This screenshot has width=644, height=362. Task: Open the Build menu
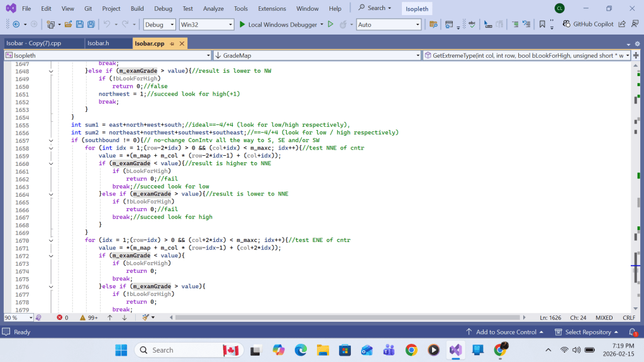[137, 9]
